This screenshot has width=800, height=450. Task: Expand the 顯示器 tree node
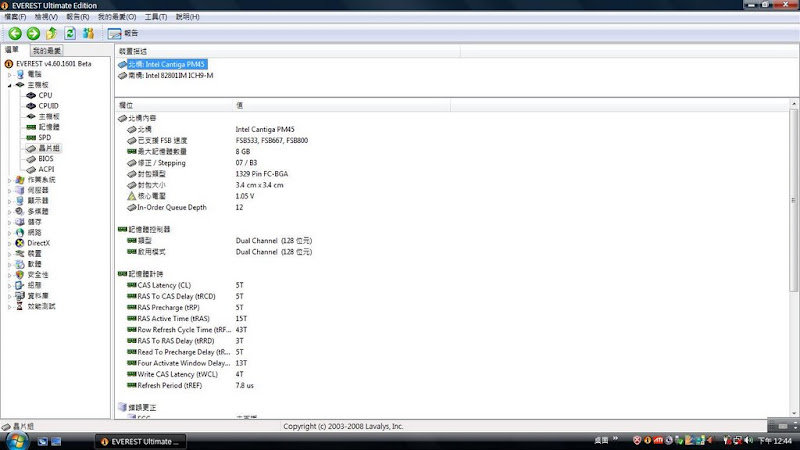pyautogui.click(x=9, y=201)
